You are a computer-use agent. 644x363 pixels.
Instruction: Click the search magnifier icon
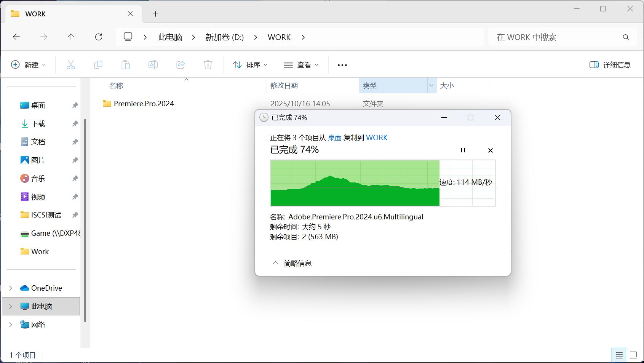point(626,37)
